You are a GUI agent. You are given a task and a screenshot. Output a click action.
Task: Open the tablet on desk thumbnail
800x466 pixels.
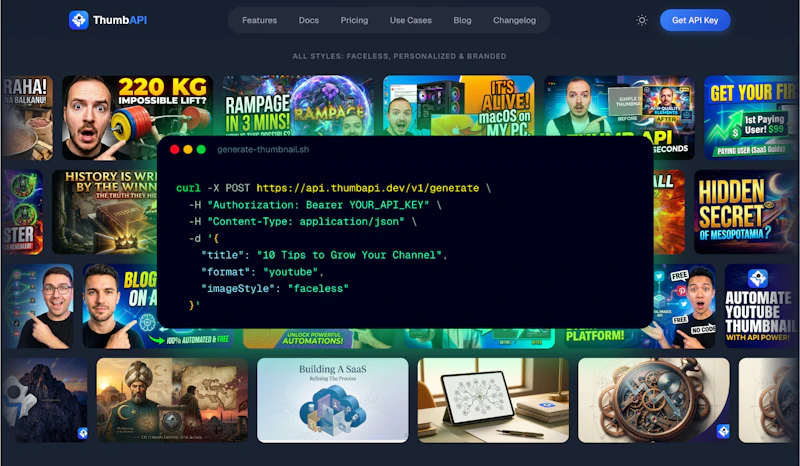coord(493,400)
